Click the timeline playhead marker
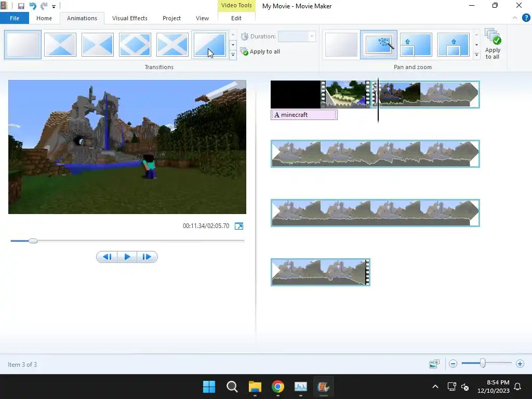Screen dimensions: 532x399 pos(378,100)
